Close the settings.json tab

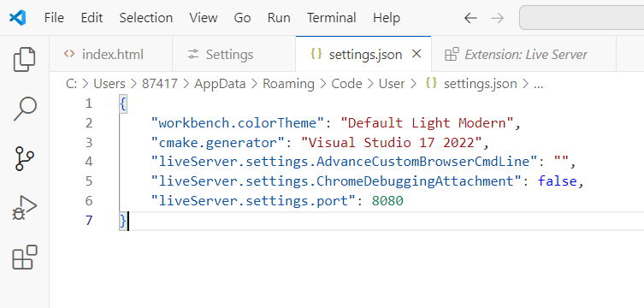(417, 54)
